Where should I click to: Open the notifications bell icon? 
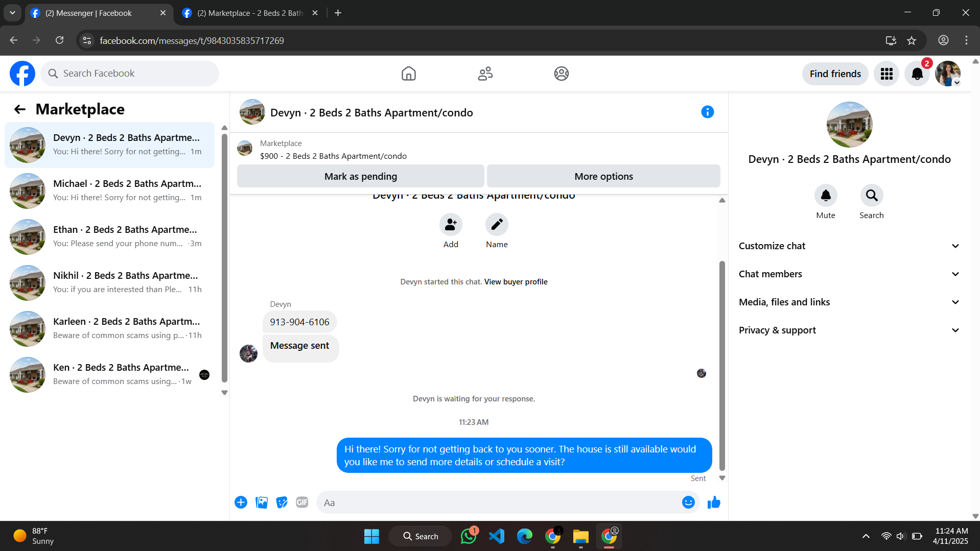(x=917, y=74)
